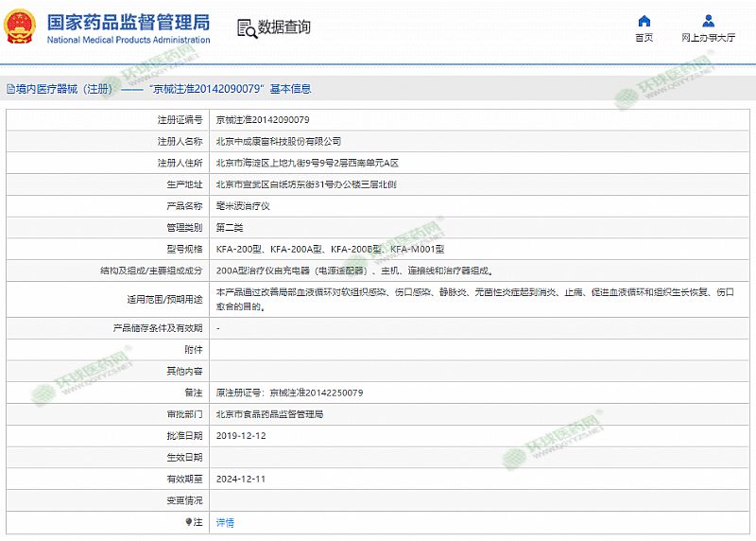This screenshot has height=541, width=756.
Task: Click the document icon before 境内医疗器械
Action: (x=10, y=89)
